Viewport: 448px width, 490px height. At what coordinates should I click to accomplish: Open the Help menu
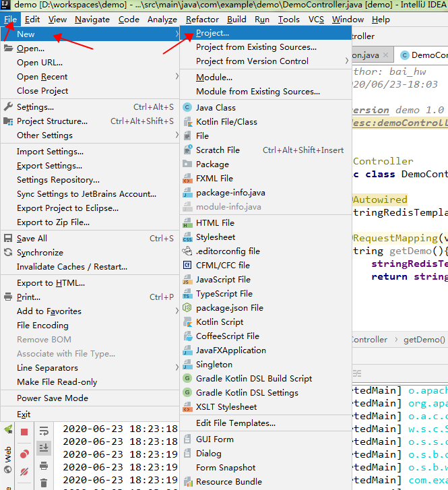point(381,20)
